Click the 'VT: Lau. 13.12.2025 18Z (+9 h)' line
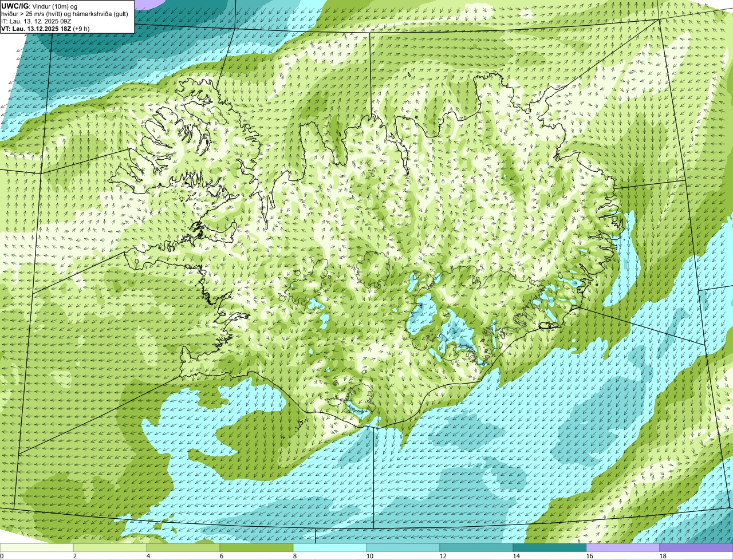Image resolution: width=733 pixels, height=560 pixels. (46, 28)
